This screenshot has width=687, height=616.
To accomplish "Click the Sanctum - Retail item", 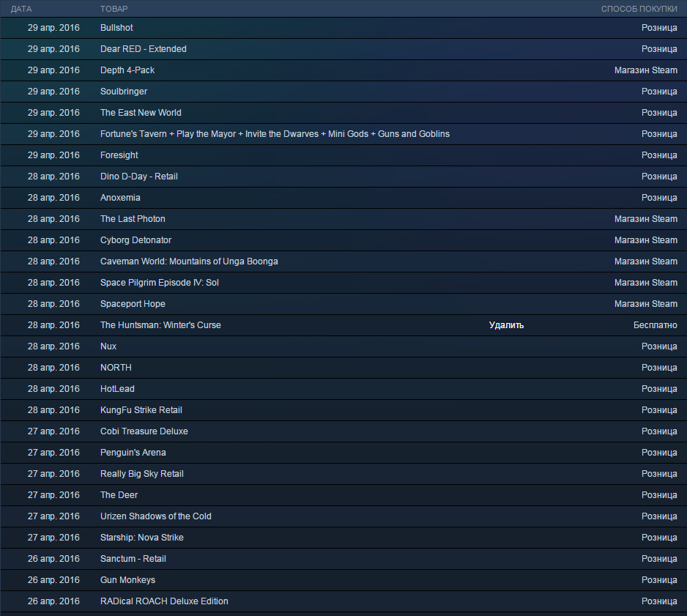I will click(x=133, y=559).
